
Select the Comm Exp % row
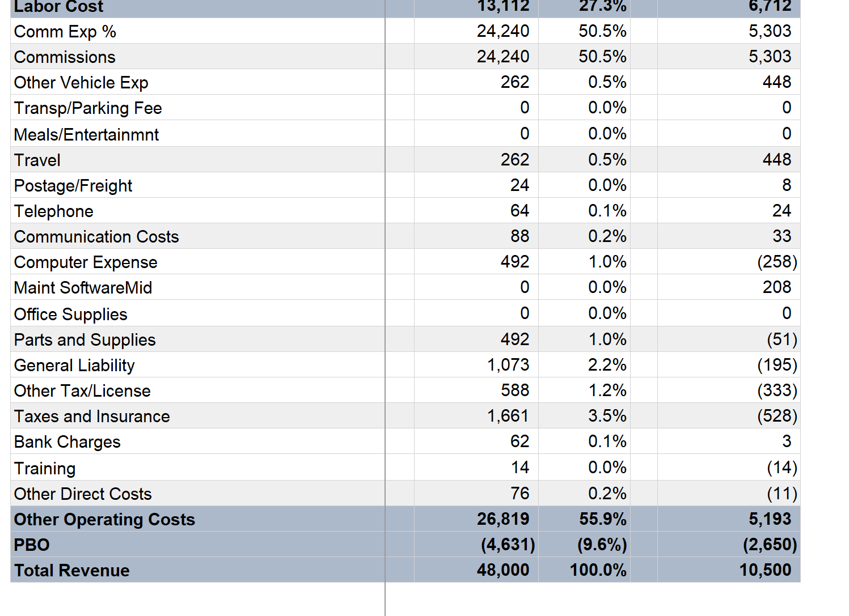tap(65, 31)
